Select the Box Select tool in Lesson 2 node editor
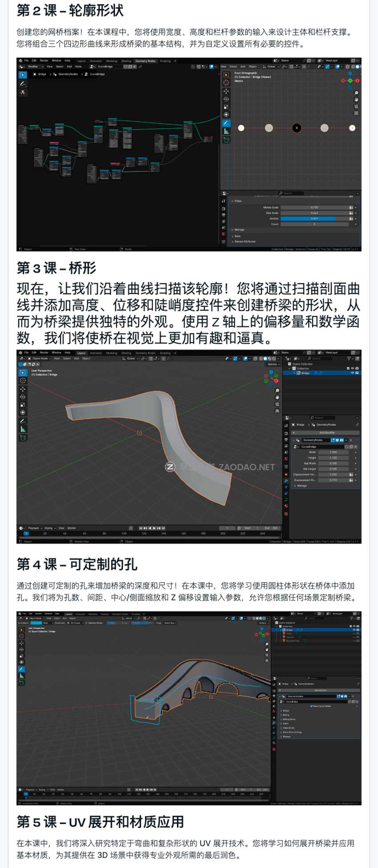The height and width of the screenshot is (868, 378). point(22,75)
